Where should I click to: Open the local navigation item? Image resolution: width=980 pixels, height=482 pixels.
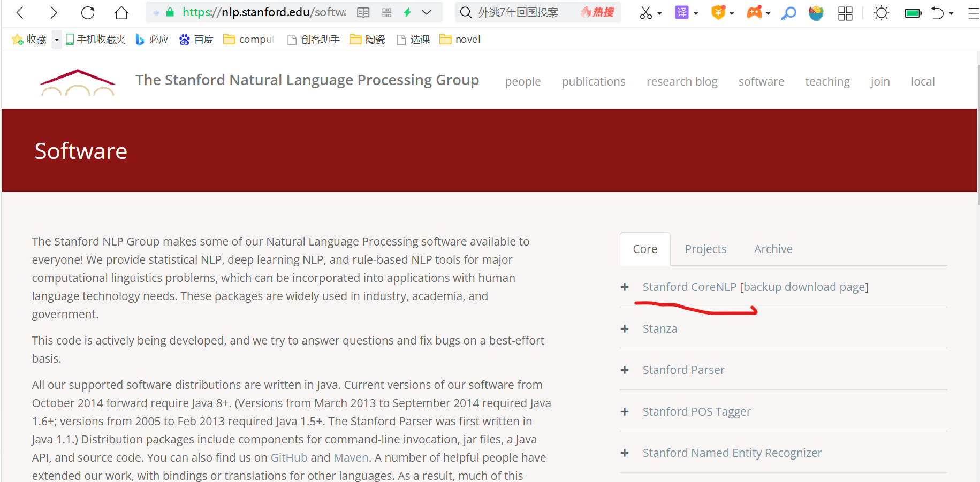click(x=923, y=81)
